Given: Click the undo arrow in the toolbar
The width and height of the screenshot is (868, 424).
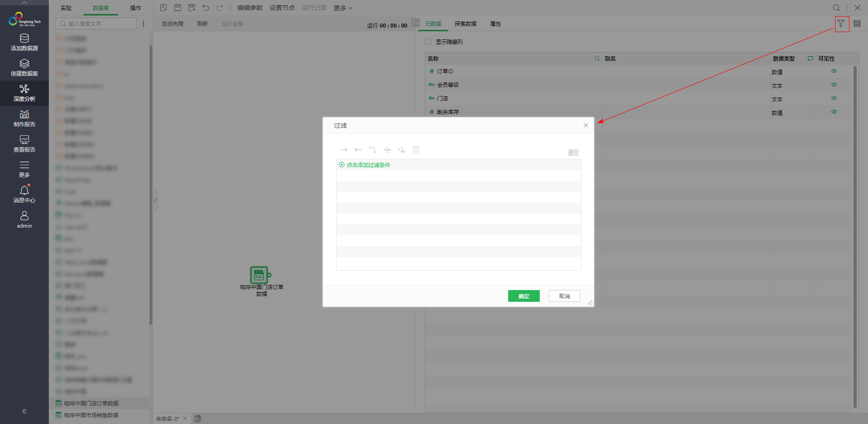Looking at the screenshot, I should tap(206, 8).
